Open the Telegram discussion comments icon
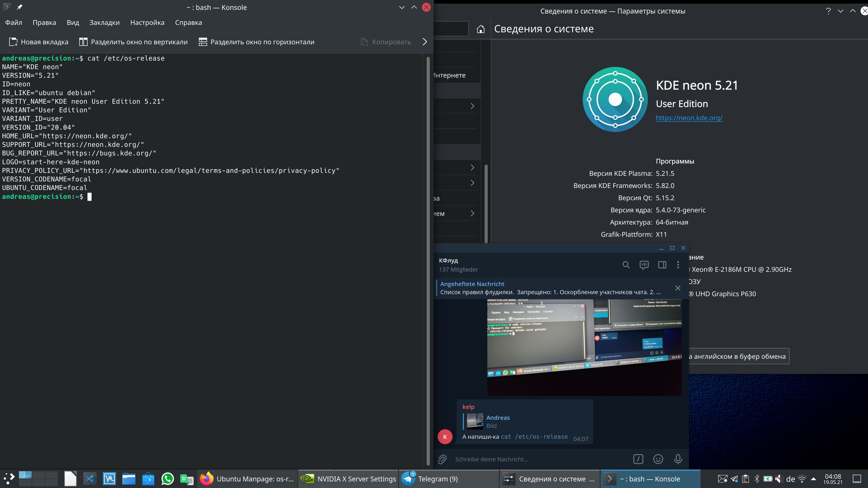The width and height of the screenshot is (868, 488). tap(644, 265)
